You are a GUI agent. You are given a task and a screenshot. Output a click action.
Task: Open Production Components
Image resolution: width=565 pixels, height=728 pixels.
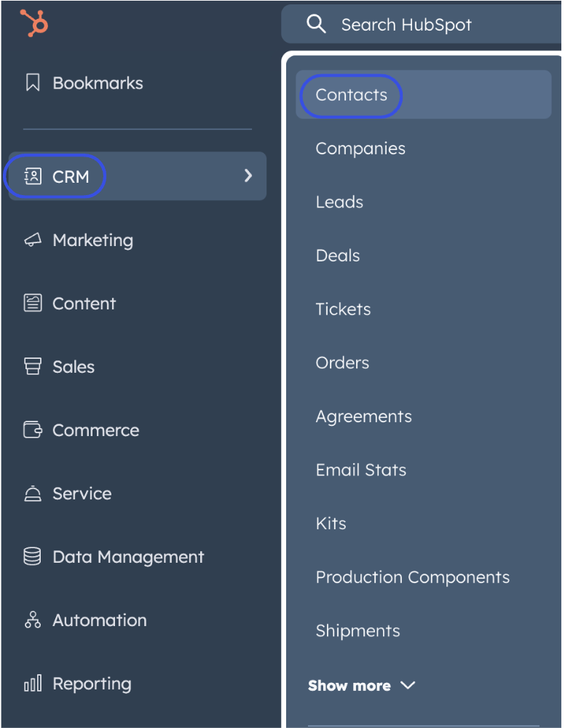click(x=413, y=577)
